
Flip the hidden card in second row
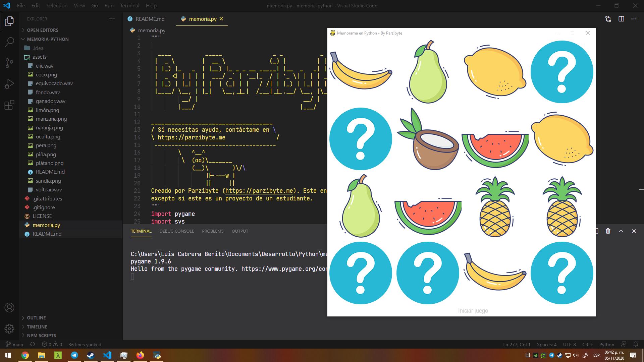361,139
